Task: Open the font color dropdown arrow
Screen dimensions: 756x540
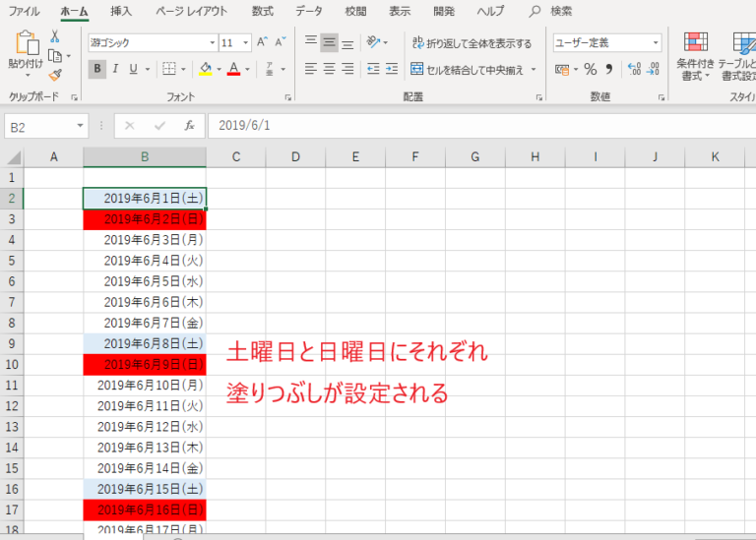Action: point(247,70)
